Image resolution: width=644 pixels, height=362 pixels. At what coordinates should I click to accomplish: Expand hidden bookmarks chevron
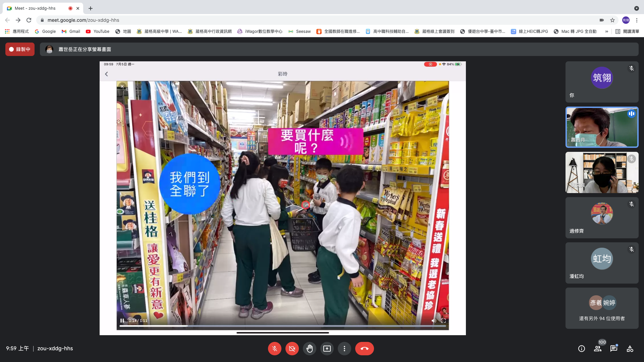[606, 32]
